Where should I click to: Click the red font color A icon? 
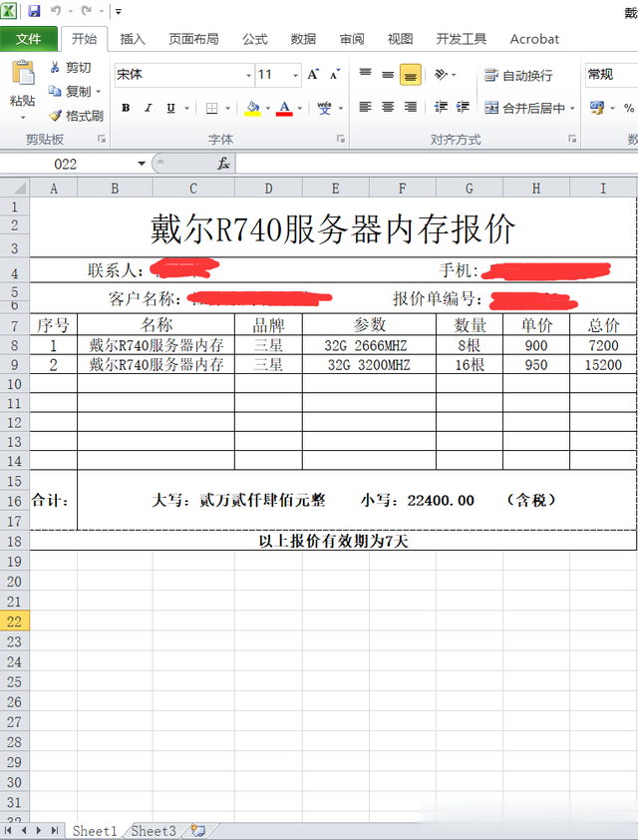pos(285,108)
